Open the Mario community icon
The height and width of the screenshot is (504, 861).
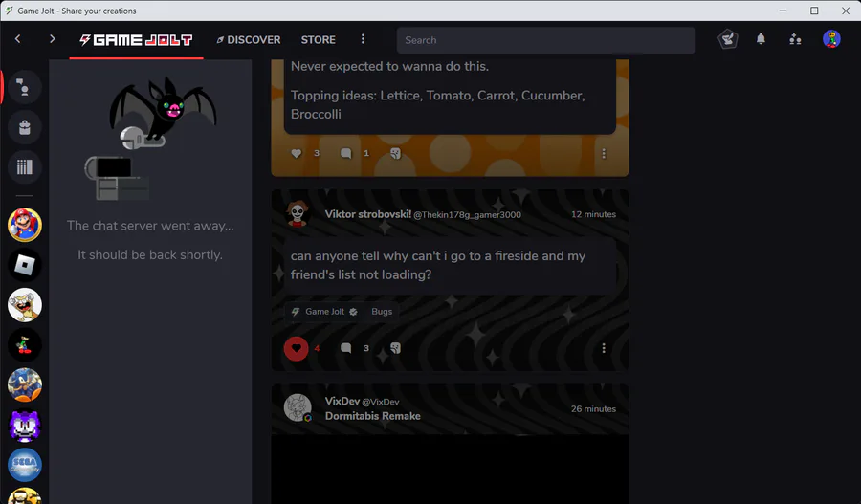(25, 225)
